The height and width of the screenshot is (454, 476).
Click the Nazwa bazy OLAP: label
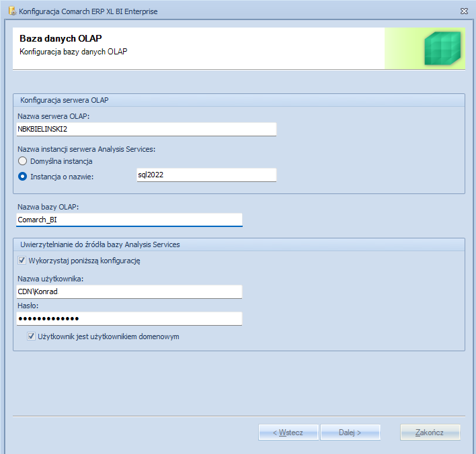click(48, 207)
